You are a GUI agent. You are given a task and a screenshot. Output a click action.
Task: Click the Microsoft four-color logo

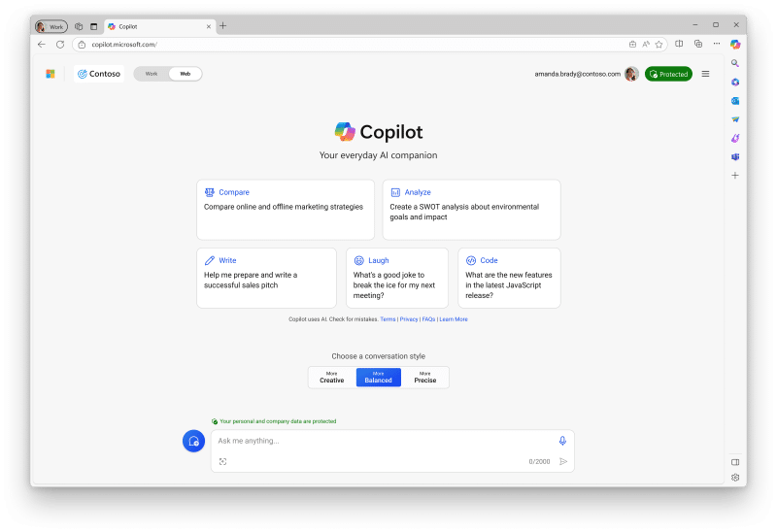click(x=51, y=74)
